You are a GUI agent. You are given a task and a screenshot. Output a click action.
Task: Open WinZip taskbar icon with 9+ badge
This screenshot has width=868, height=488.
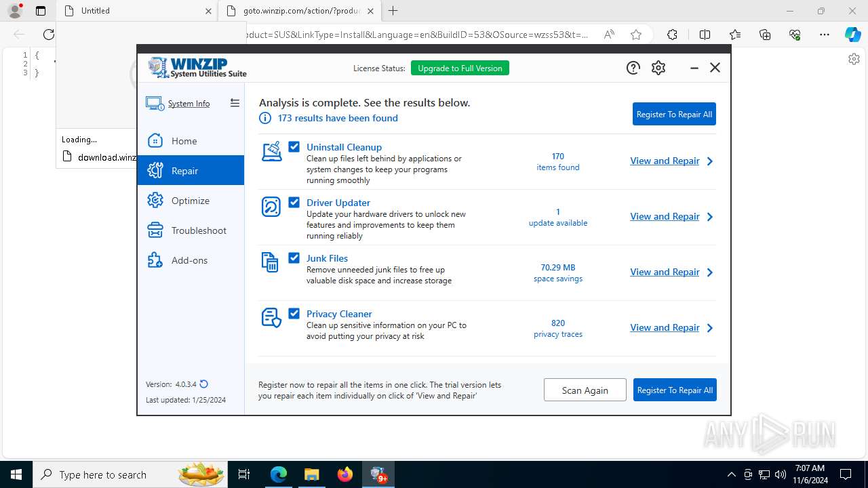click(378, 474)
